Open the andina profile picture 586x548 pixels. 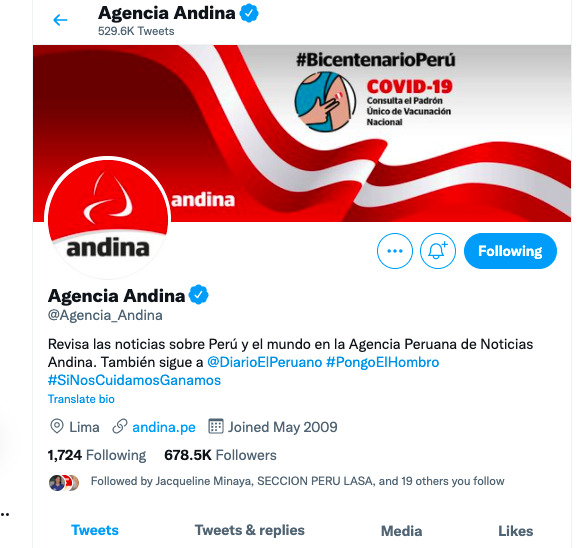(108, 218)
